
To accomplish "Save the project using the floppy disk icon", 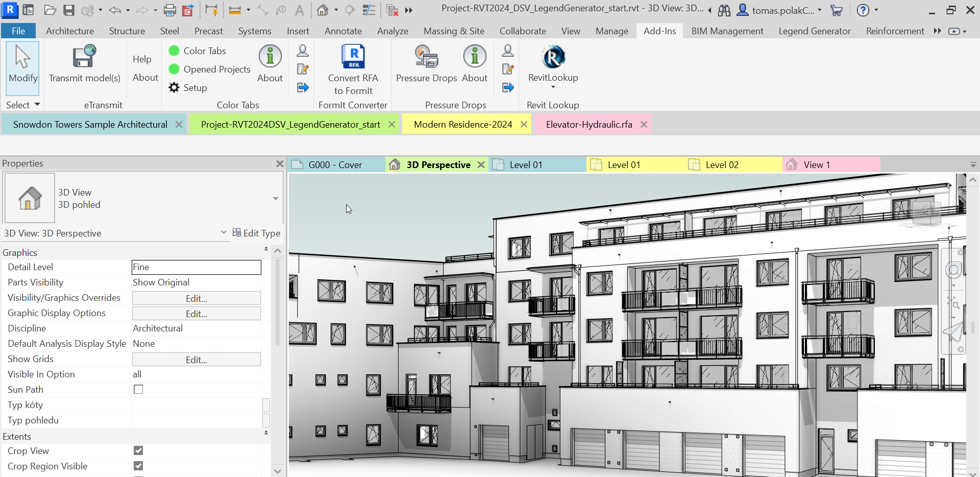I will 69,10.
